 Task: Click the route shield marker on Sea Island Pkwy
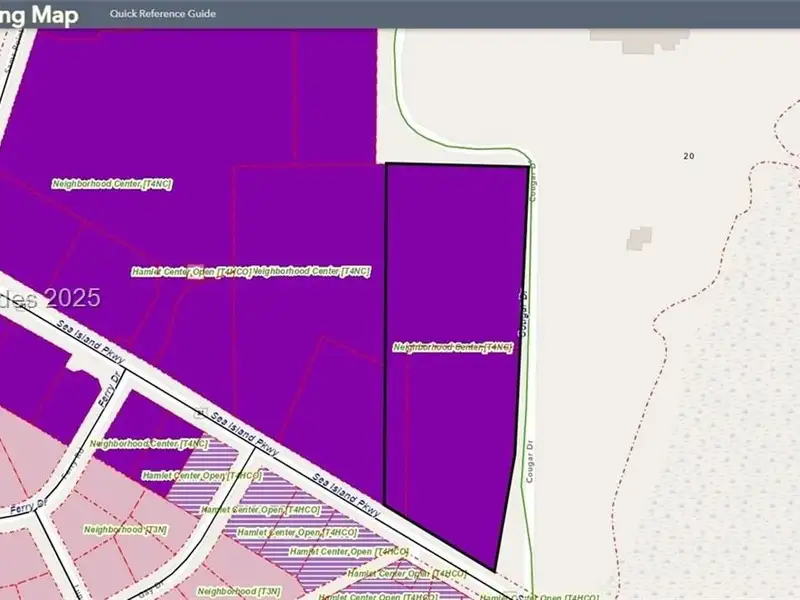[200, 411]
